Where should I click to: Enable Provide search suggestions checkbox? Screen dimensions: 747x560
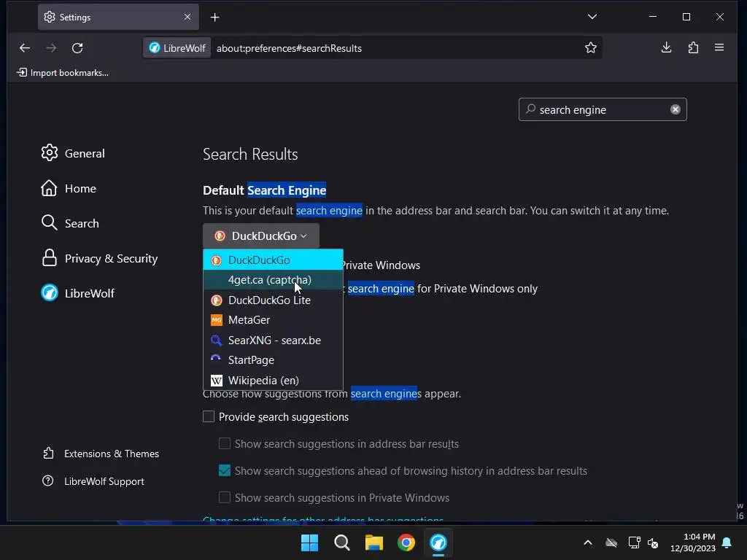209,416
